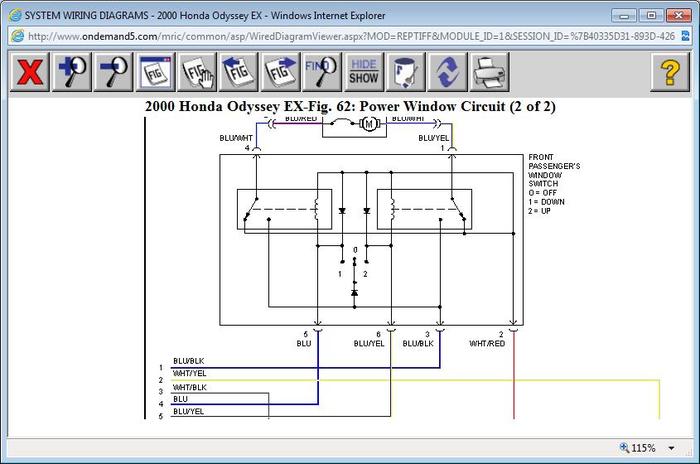Print the diagram with the printer icon
This screenshot has width=700, height=464.
(x=489, y=71)
